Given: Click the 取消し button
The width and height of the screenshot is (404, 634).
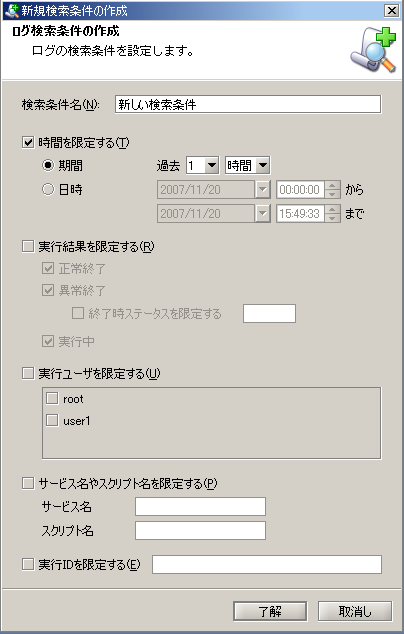Looking at the screenshot, I should (x=355, y=611).
